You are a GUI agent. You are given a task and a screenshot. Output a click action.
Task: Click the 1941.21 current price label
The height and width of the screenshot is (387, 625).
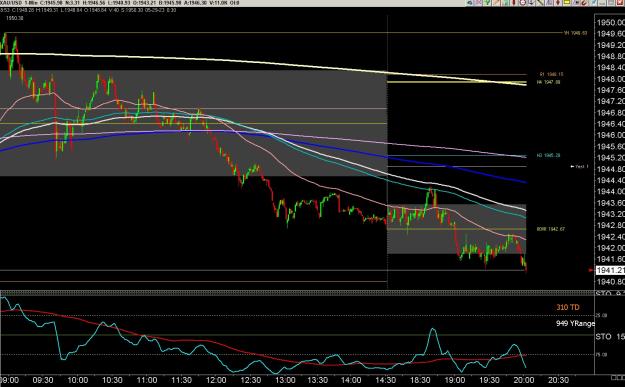click(610, 271)
